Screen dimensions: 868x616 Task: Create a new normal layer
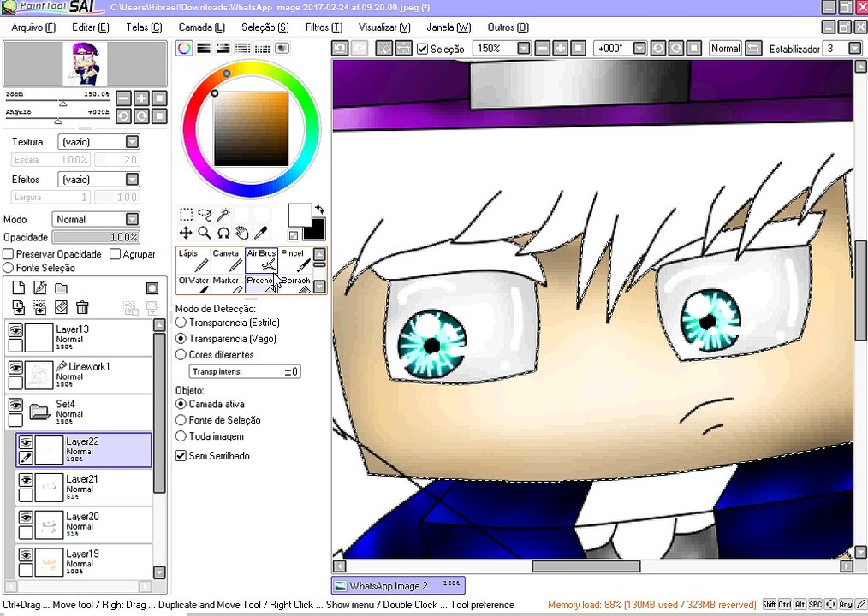(x=19, y=287)
